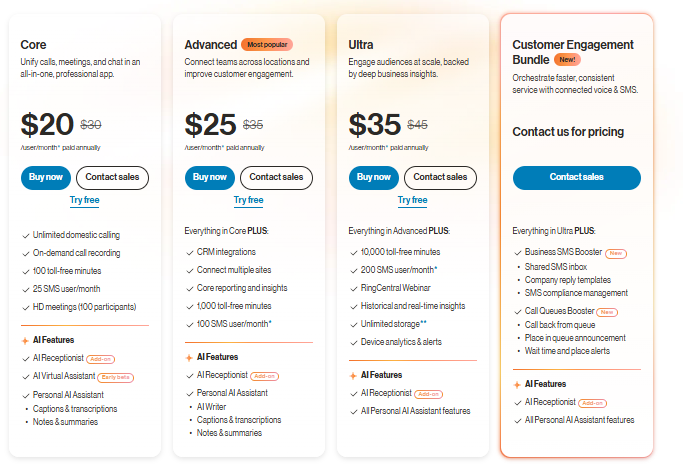Image resolution: width=683 pixels, height=476 pixels.
Task: Contact sales for the Customer Engagement Bundle
Action: tap(577, 177)
